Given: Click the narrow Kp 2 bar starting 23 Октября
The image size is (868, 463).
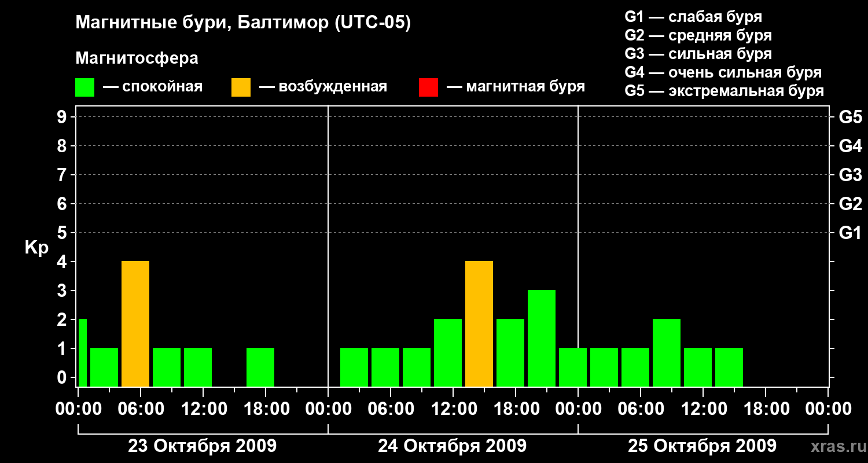Looking at the screenshot, I should coord(82,352).
